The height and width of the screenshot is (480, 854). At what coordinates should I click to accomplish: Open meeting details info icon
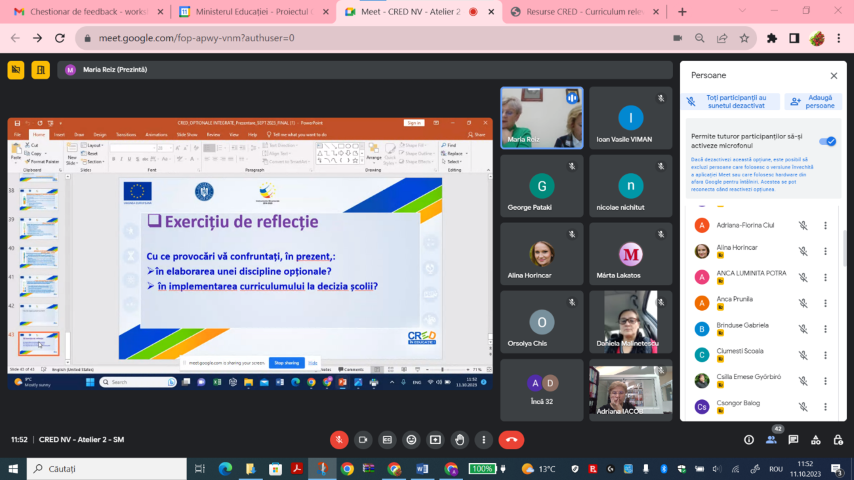(747, 440)
